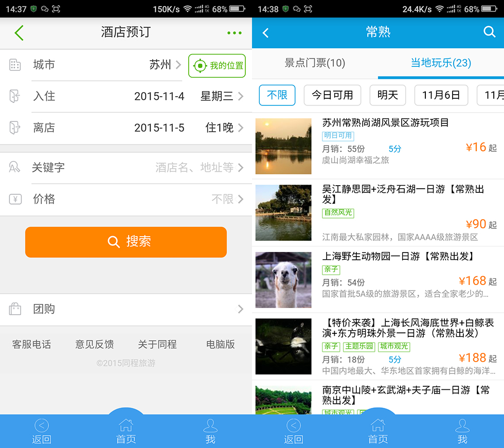Tap the ¥168 起 price

coord(478,281)
